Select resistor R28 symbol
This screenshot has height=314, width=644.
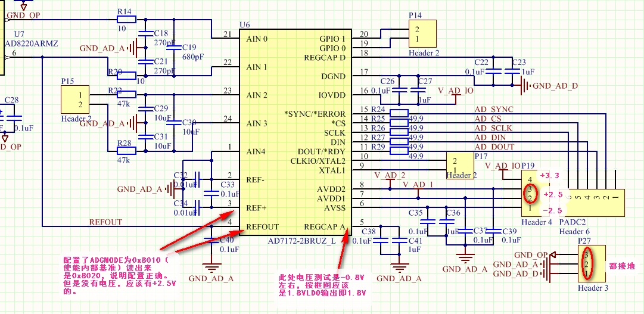click(126, 151)
